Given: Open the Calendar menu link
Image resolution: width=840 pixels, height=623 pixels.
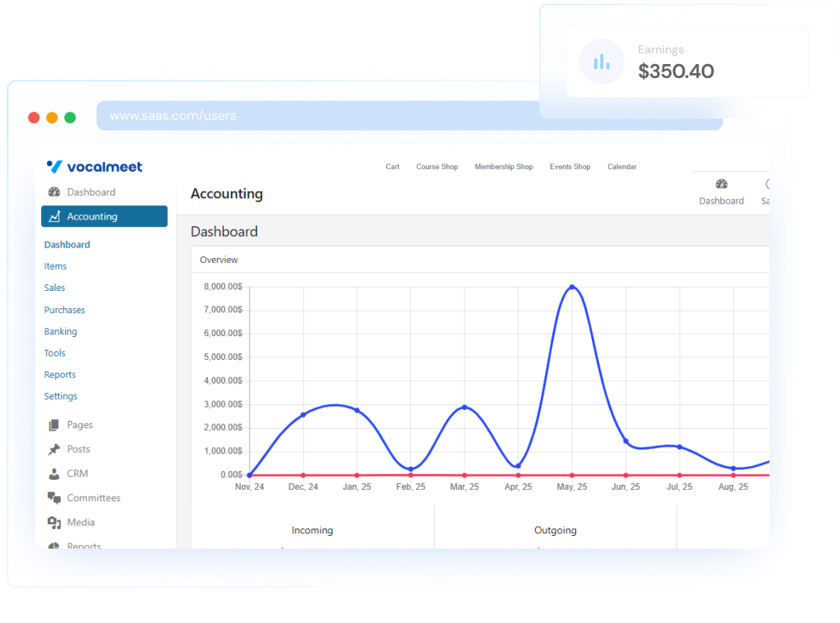Looking at the screenshot, I should pos(622,167).
